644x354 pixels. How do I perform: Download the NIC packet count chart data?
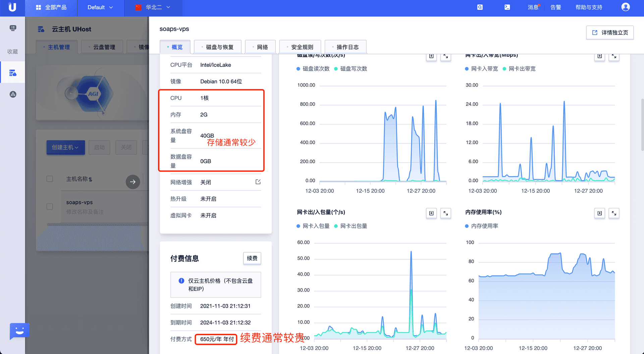(x=431, y=213)
